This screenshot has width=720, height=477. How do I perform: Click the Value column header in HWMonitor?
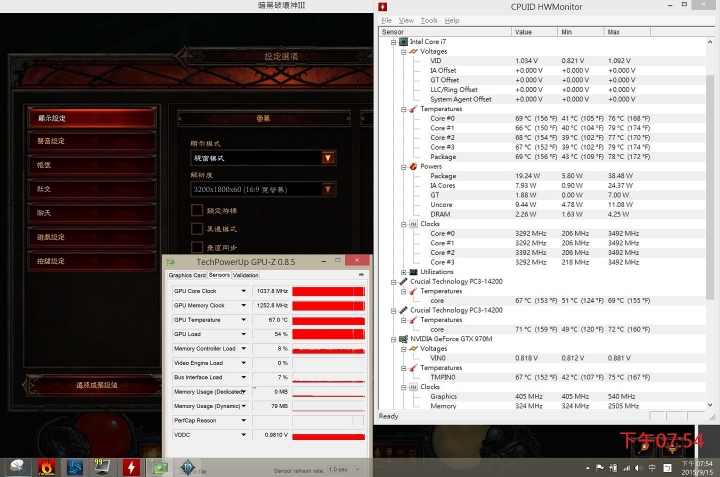point(534,32)
